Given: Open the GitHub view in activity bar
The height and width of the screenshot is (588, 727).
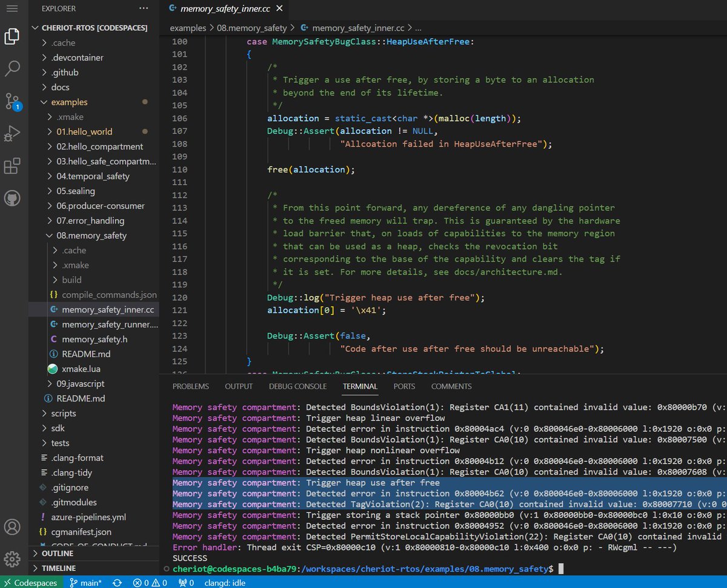Looking at the screenshot, I should tap(12, 198).
